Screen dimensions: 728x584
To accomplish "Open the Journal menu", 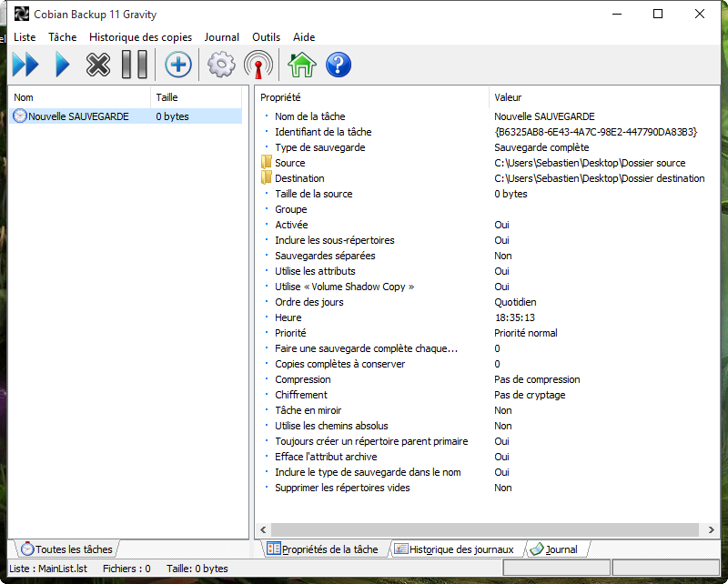I will pyautogui.click(x=221, y=37).
